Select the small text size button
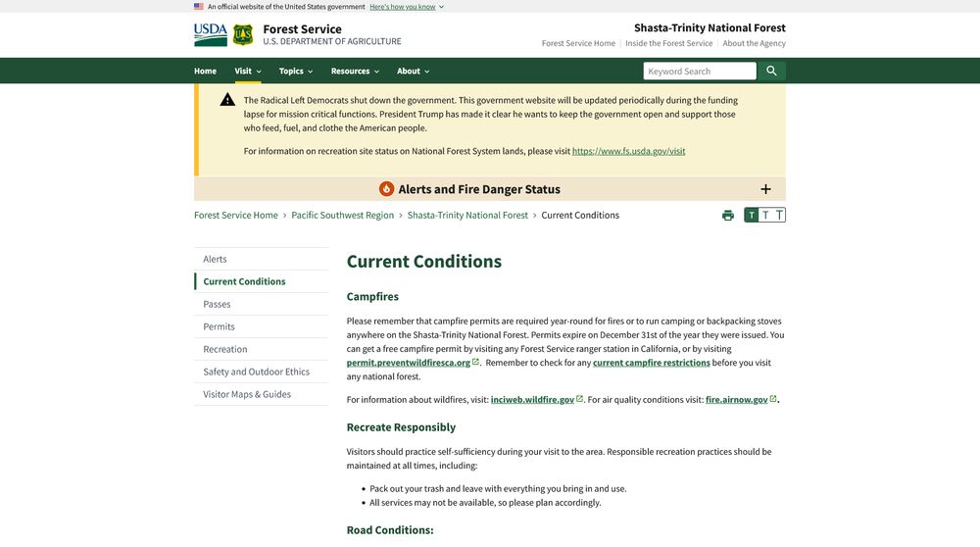980x547 pixels. (x=752, y=215)
